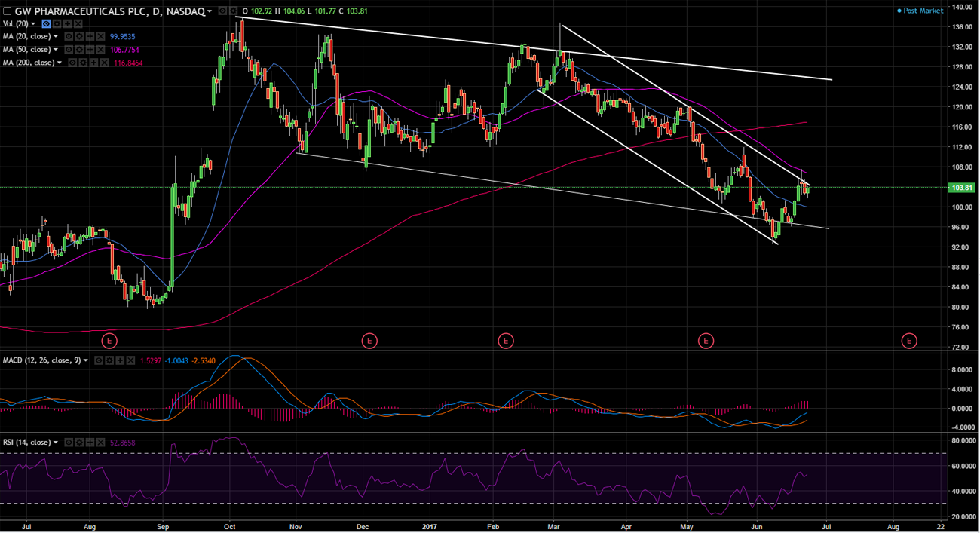Expand Vol (20) dropdown arrow
The height and width of the screenshot is (533, 980).
(x=33, y=24)
